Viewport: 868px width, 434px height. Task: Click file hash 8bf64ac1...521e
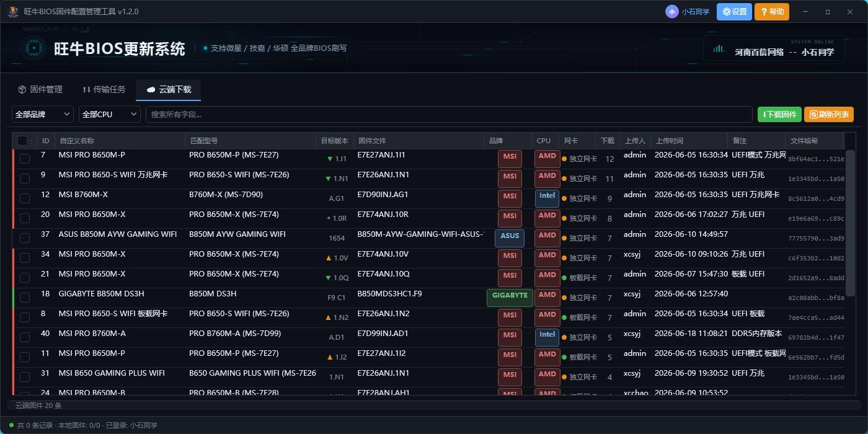816,159
